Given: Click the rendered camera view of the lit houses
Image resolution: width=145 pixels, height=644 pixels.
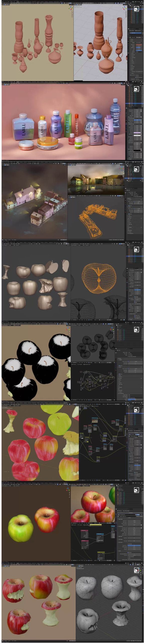Looking at the screenshot, I should coord(96,180).
